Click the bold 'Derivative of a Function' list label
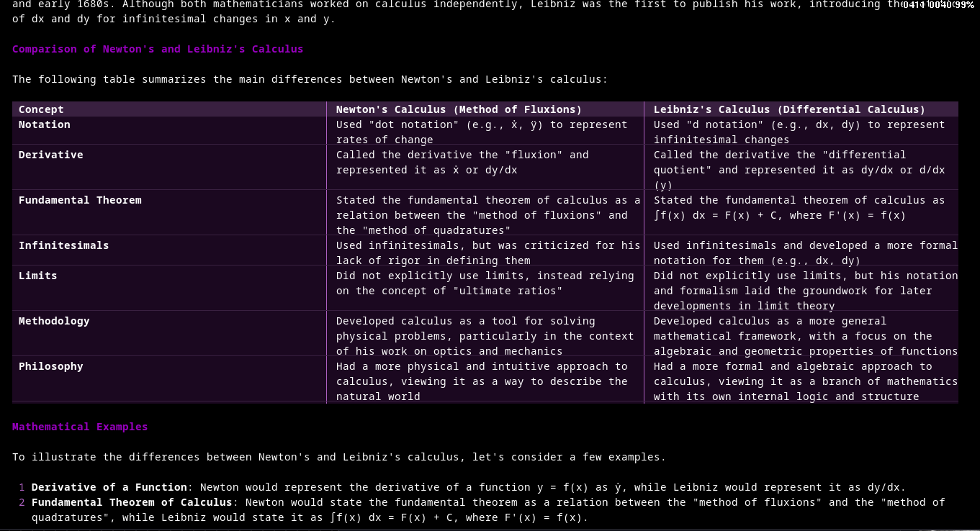Viewport: 980px width, 531px height. pos(109,487)
